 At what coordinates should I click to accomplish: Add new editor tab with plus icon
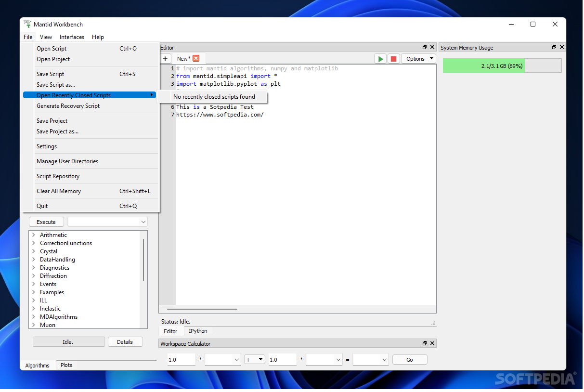pos(165,59)
